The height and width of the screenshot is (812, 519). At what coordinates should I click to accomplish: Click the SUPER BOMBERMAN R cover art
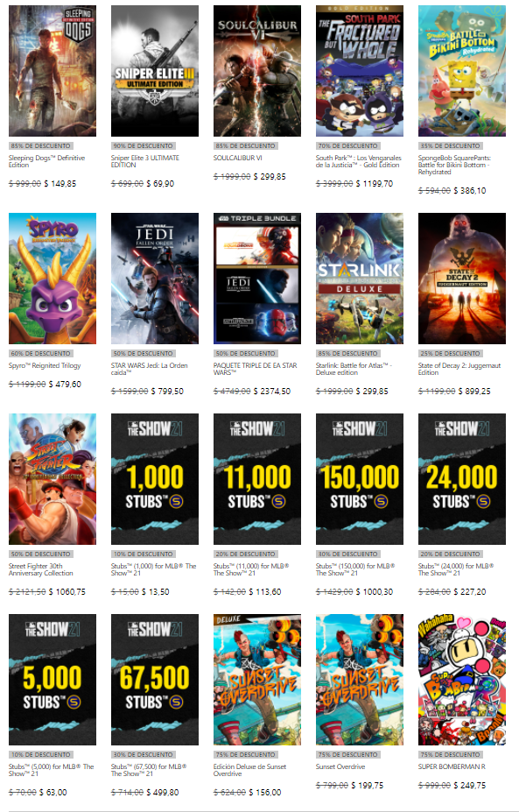[462, 680]
